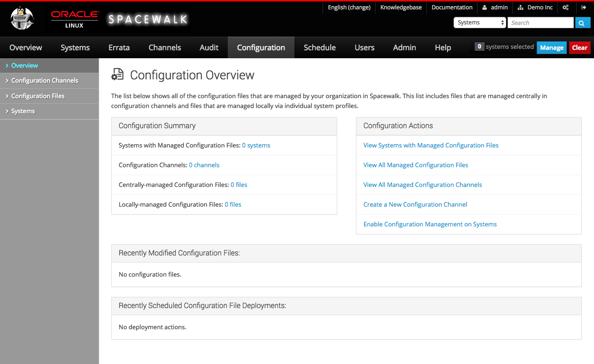Click the Recently Modified Configuration Files header
The height and width of the screenshot is (364, 594).
(x=347, y=253)
